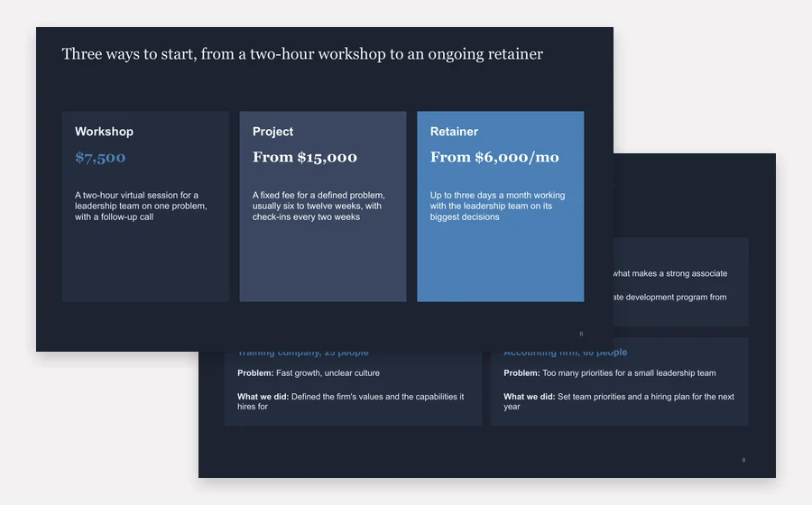The image size is (812, 505).
Task: Select the three days a month description
Action: coord(497,206)
